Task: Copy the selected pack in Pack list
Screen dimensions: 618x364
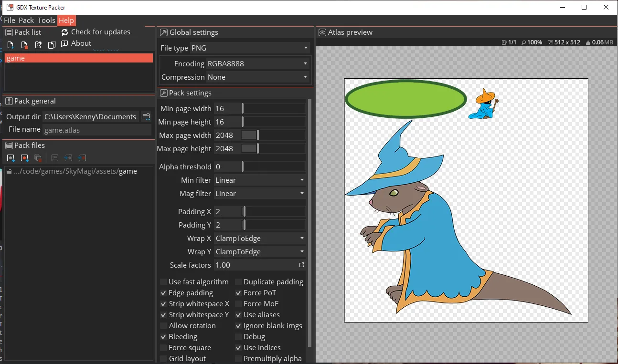Action: point(52,45)
